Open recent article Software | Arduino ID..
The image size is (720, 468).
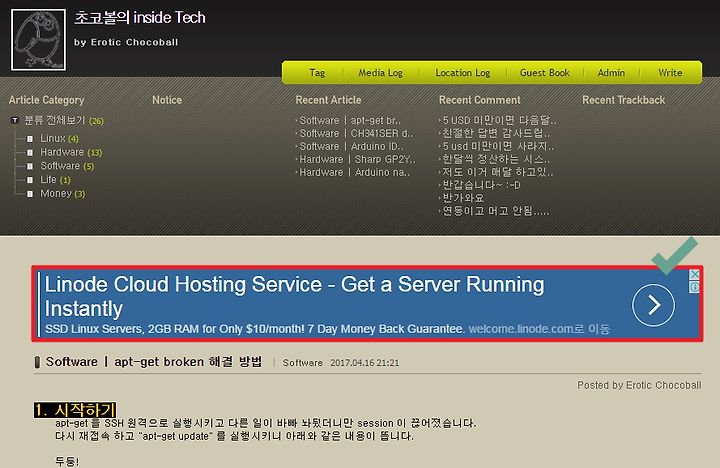click(351, 146)
